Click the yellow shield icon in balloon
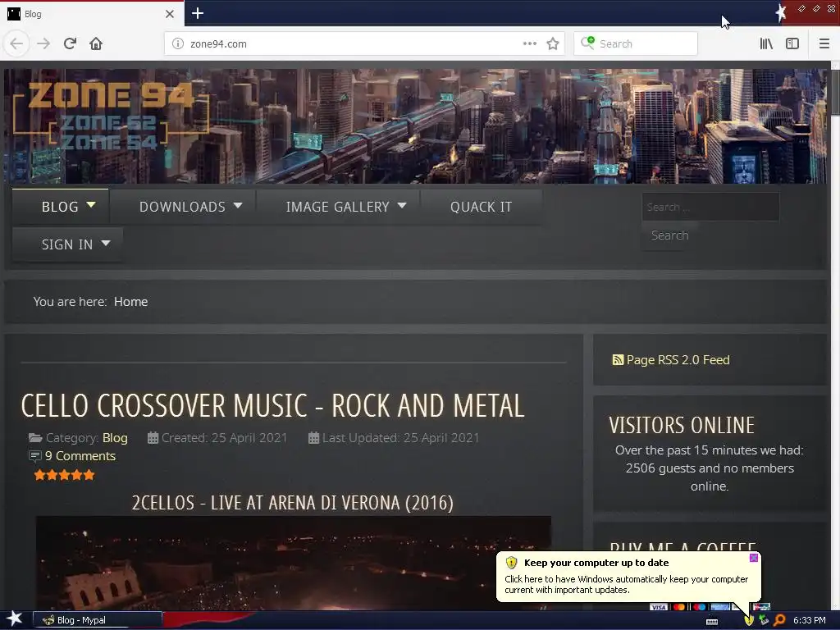This screenshot has height=630, width=840. pyautogui.click(x=511, y=563)
